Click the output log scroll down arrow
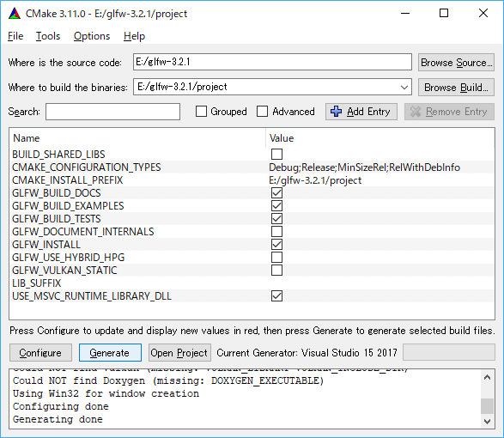Screen dimensions: 504x438 click(488, 421)
